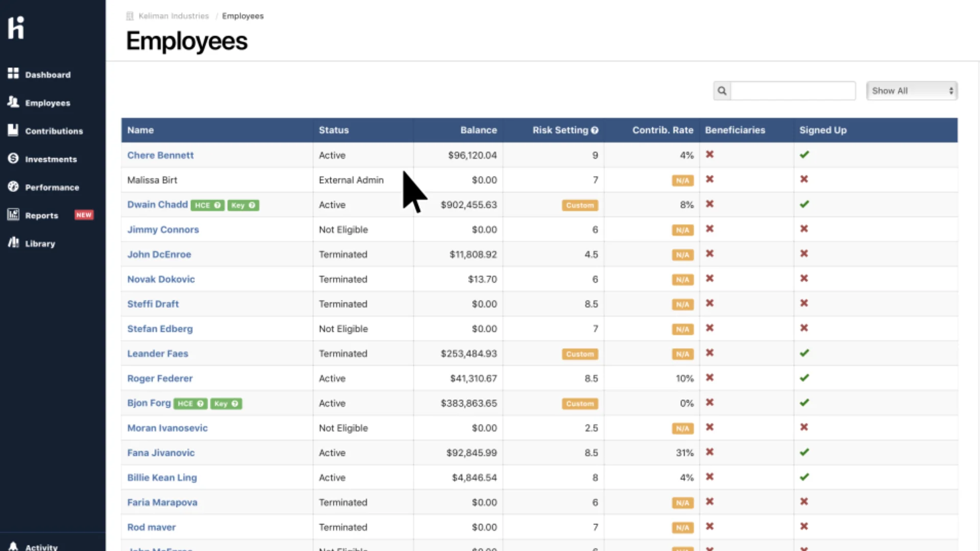Click Fana Jivanovic's green signed-up checkmark

click(804, 452)
